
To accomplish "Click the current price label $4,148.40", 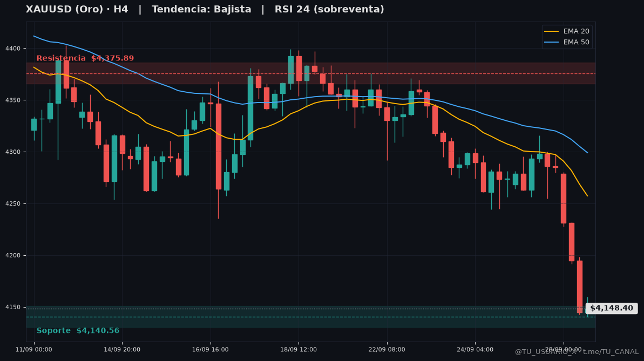I will [611, 308].
